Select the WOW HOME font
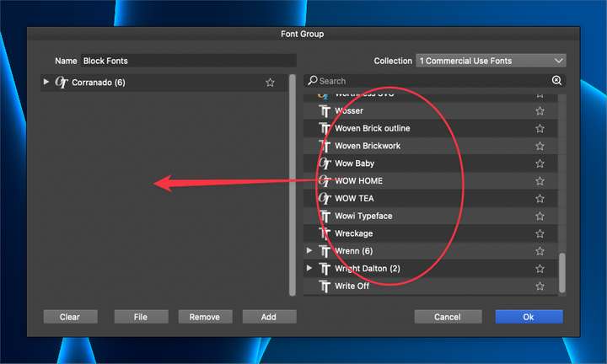 (431, 181)
